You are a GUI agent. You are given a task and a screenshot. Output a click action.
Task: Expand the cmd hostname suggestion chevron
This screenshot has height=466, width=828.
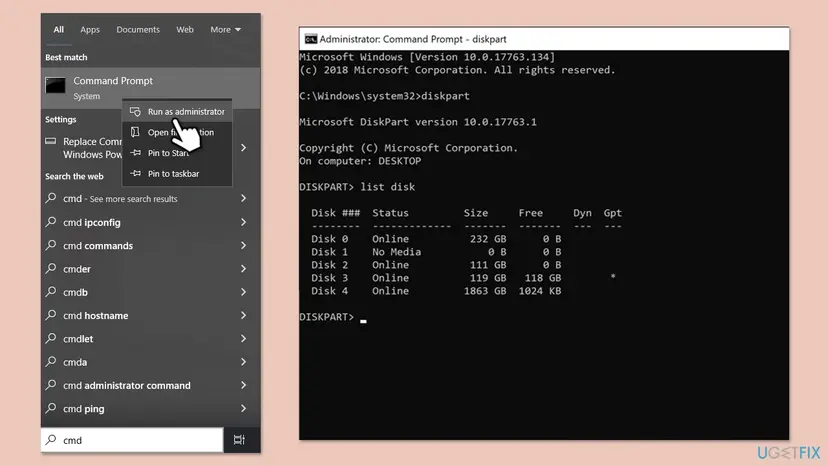[x=243, y=315]
